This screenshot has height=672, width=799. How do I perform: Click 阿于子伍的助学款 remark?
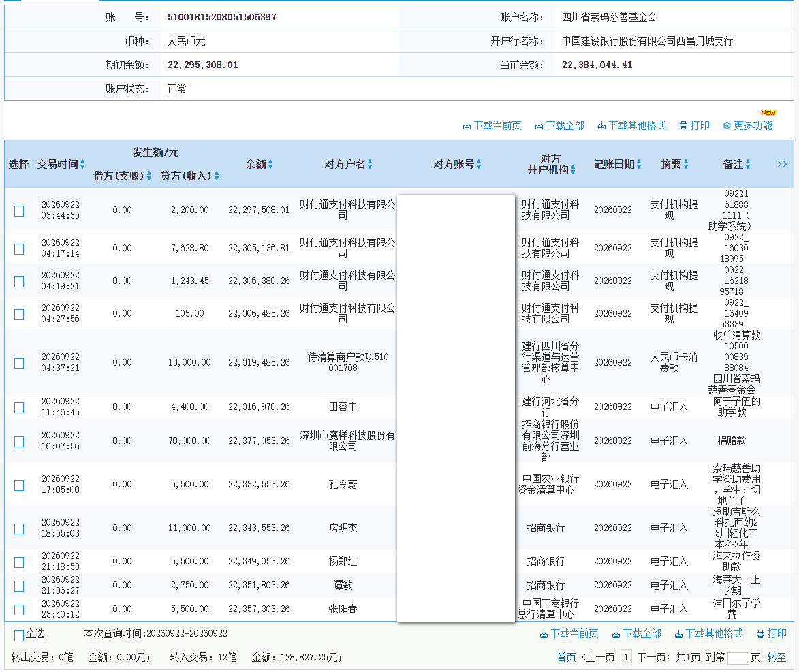pyautogui.click(x=736, y=406)
